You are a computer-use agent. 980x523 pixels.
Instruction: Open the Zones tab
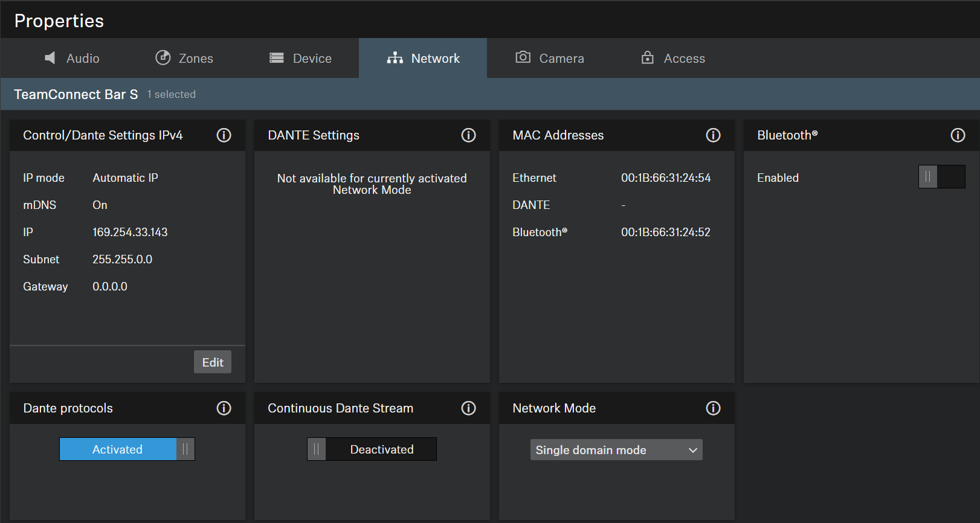click(x=184, y=58)
